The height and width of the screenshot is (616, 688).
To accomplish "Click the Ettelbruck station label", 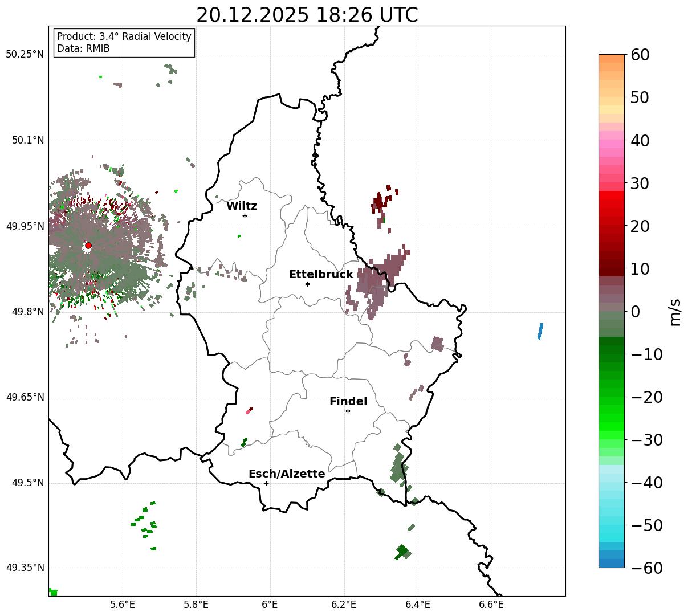I will [x=321, y=275].
